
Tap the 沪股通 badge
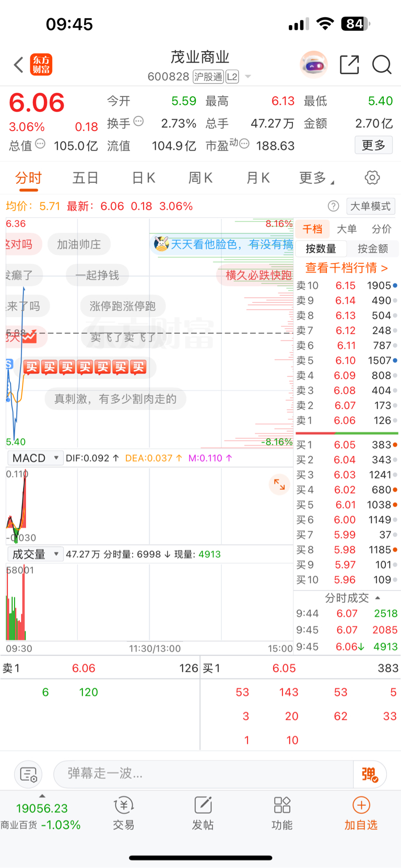click(x=208, y=77)
